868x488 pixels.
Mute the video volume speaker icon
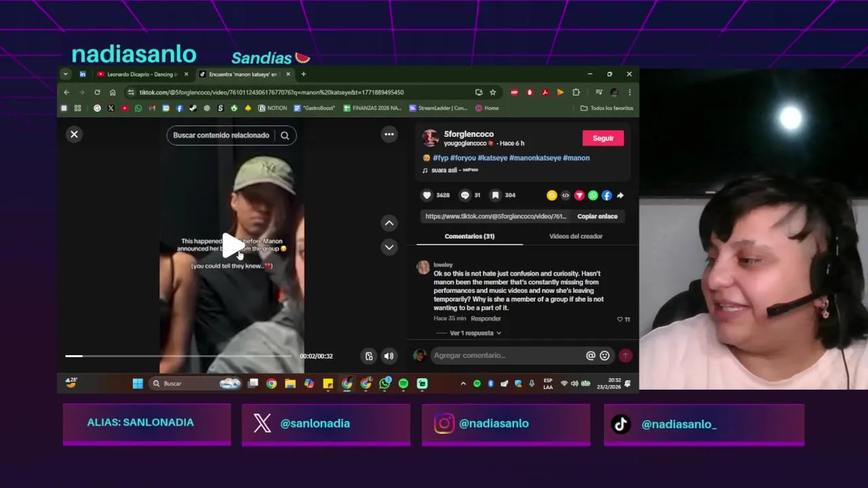click(x=389, y=356)
